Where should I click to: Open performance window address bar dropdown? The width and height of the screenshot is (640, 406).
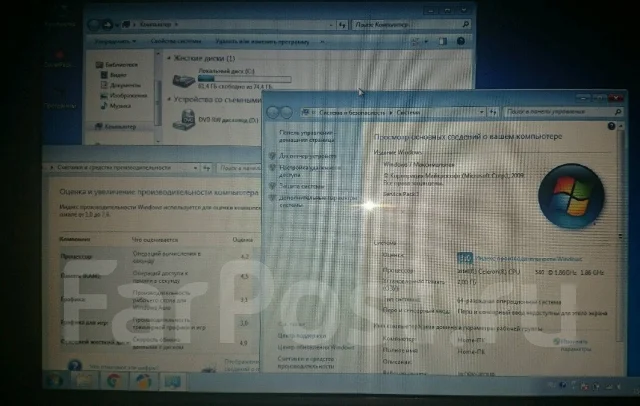coord(195,168)
